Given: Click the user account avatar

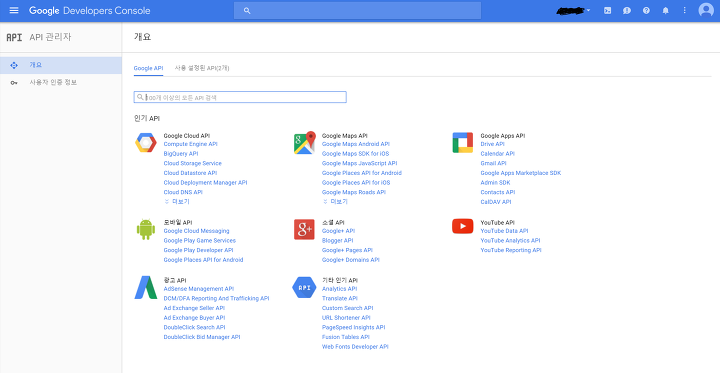Looking at the screenshot, I should click(706, 10).
